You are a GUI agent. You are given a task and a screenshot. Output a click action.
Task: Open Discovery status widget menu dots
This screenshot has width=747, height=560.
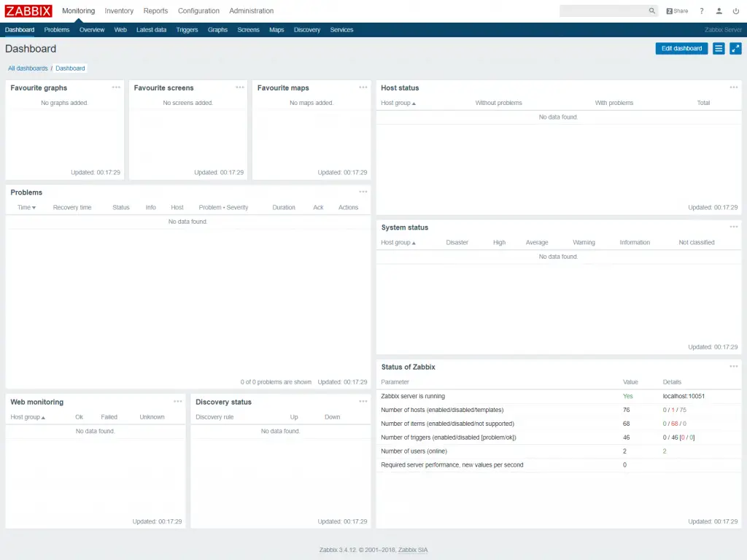tap(363, 401)
